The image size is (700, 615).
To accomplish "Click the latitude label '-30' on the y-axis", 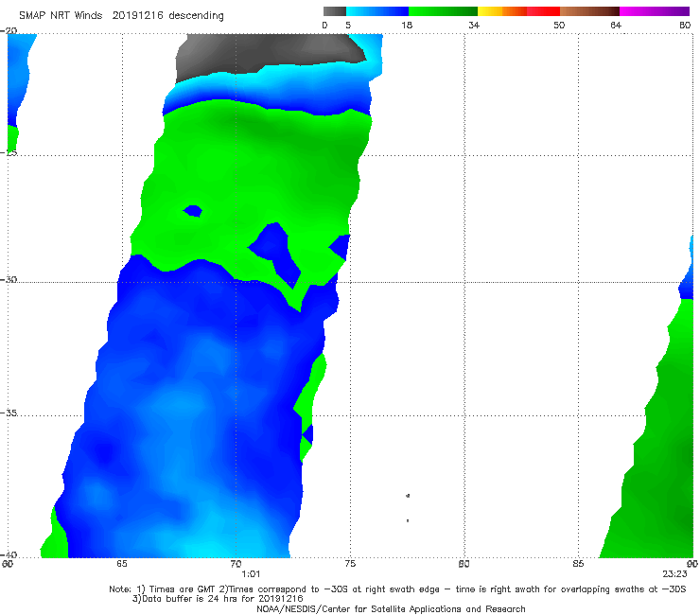I will tap(9, 279).
